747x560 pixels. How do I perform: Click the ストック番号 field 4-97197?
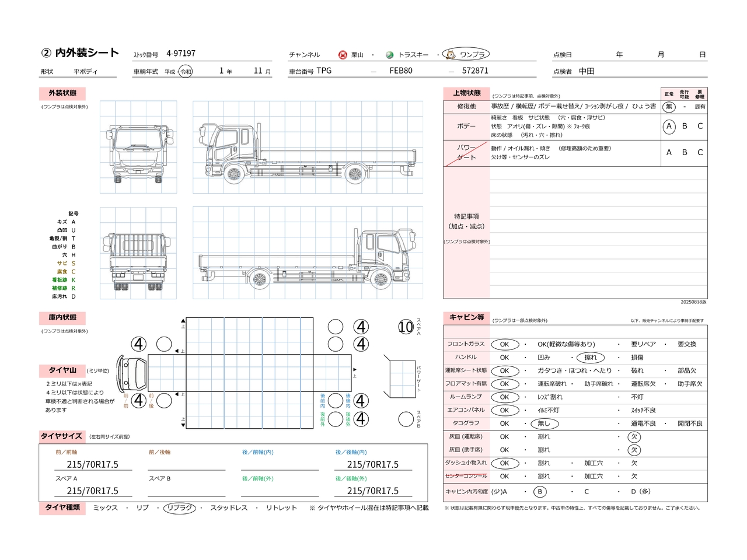point(181,54)
